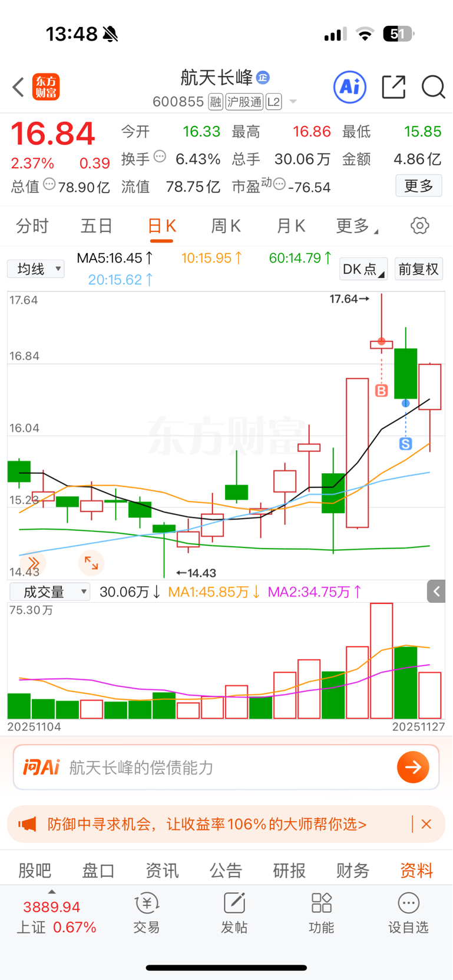The height and width of the screenshot is (980, 453).
Task: Open info icon beside 市盈动
Action: coord(280,184)
